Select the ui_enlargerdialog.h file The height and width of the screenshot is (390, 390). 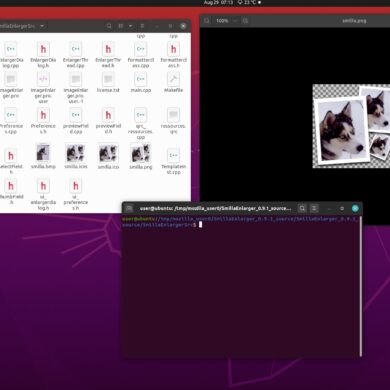[x=43, y=194]
